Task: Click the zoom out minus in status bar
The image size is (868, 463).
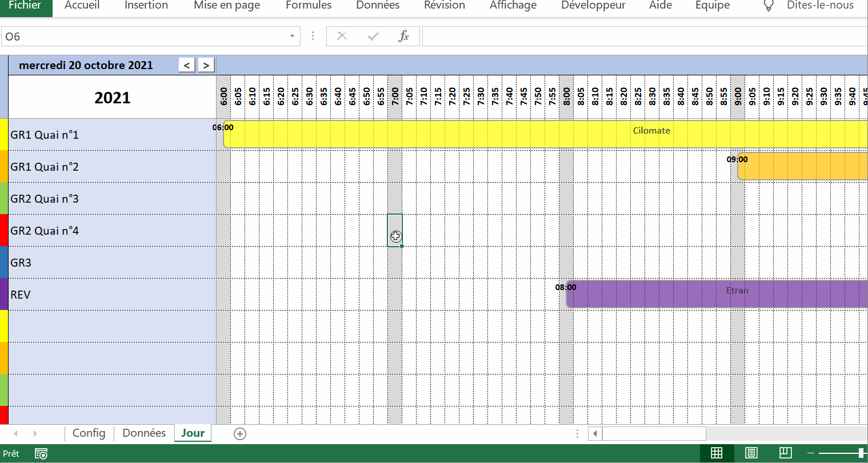Action: [811, 453]
